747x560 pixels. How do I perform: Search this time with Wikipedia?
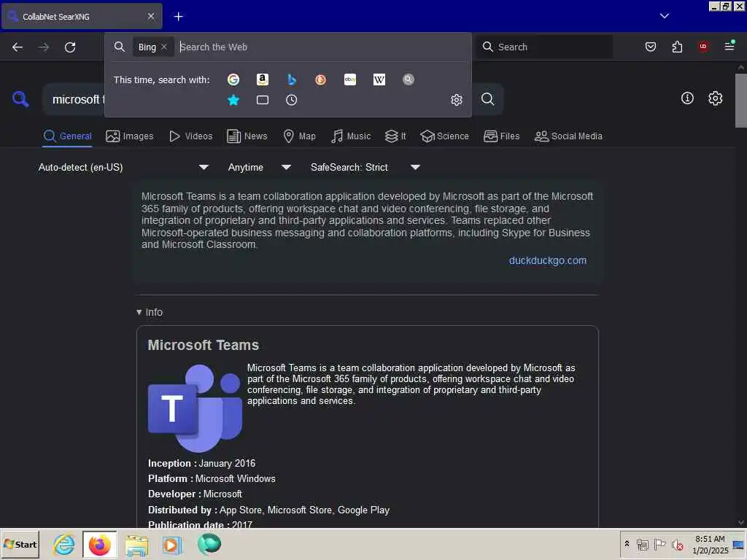point(379,79)
